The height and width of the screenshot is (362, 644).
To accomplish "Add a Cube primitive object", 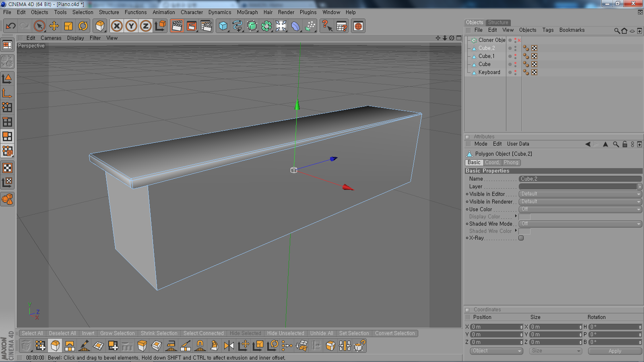I will [223, 26].
